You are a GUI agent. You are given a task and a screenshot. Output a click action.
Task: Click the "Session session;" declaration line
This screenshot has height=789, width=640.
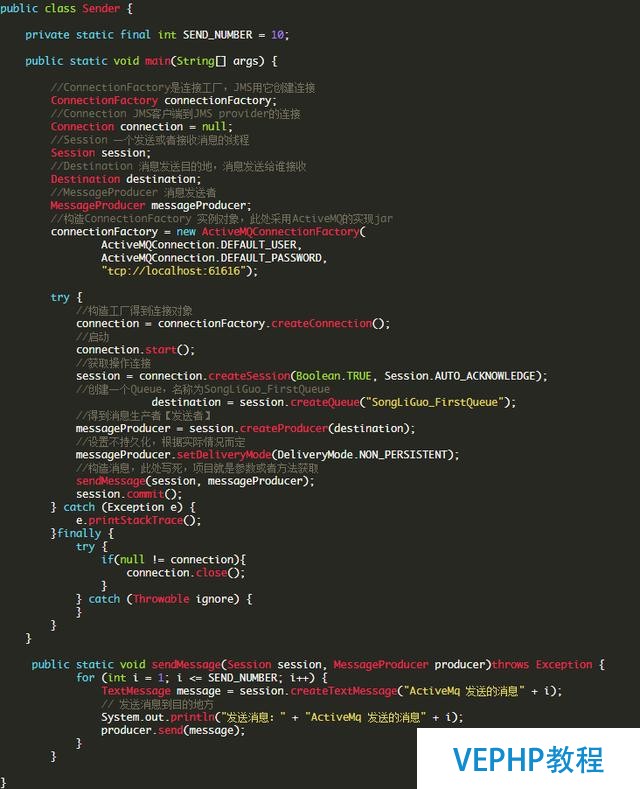tap(101, 153)
